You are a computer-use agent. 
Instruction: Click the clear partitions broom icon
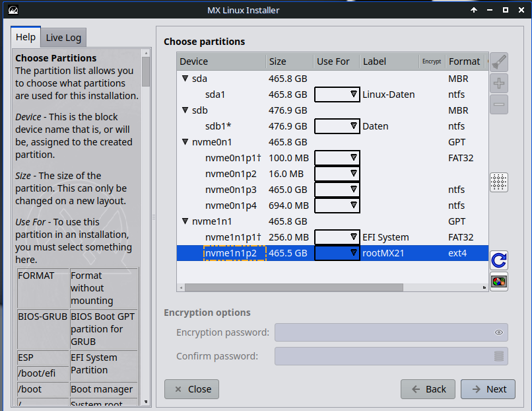pos(499,62)
